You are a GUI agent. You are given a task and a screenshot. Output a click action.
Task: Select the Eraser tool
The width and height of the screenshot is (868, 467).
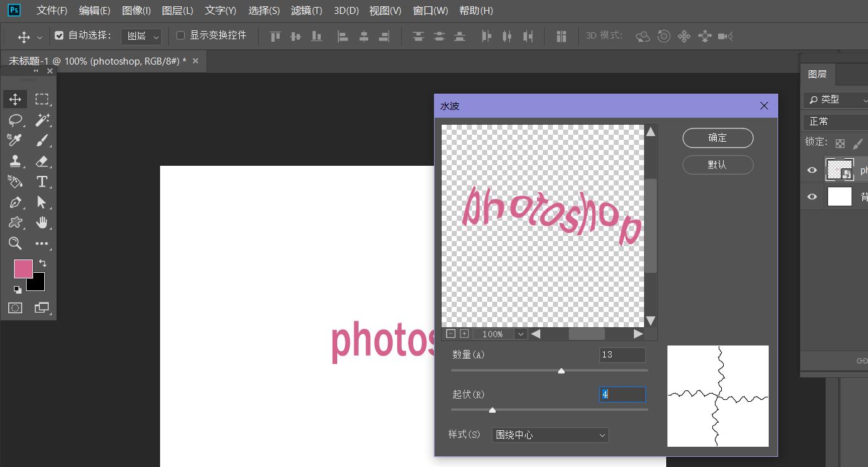coord(42,161)
